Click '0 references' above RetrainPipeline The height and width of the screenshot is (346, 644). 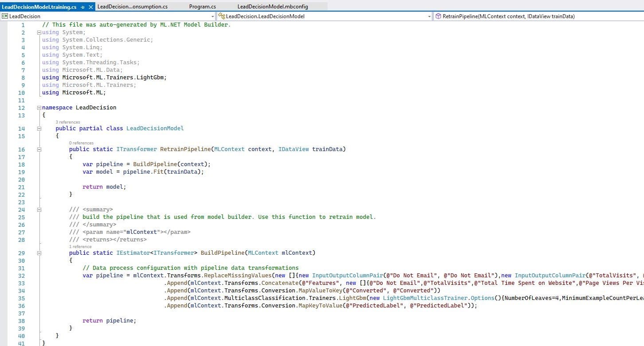81,143
